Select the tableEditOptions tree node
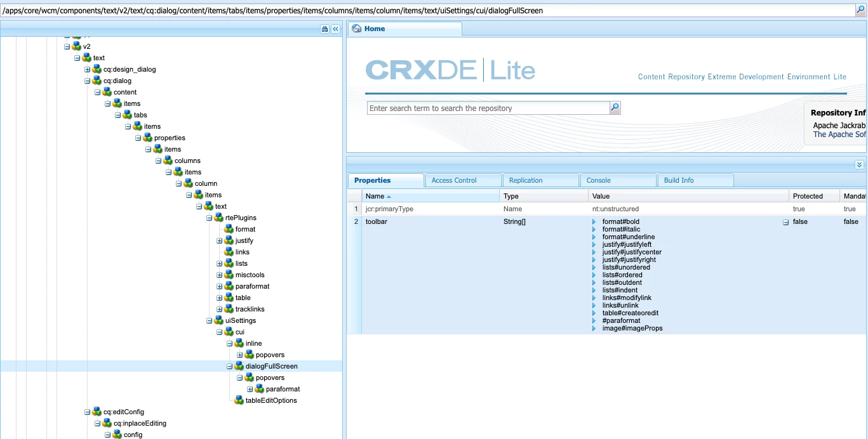 tap(271, 400)
